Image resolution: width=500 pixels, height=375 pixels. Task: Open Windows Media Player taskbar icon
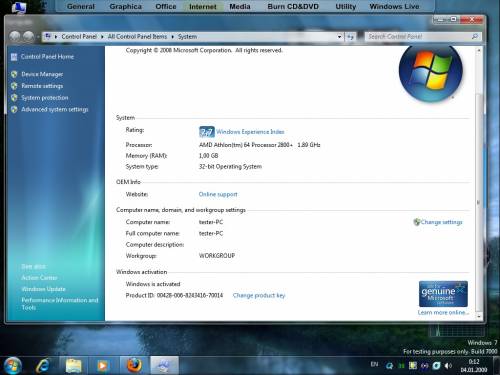103,366
